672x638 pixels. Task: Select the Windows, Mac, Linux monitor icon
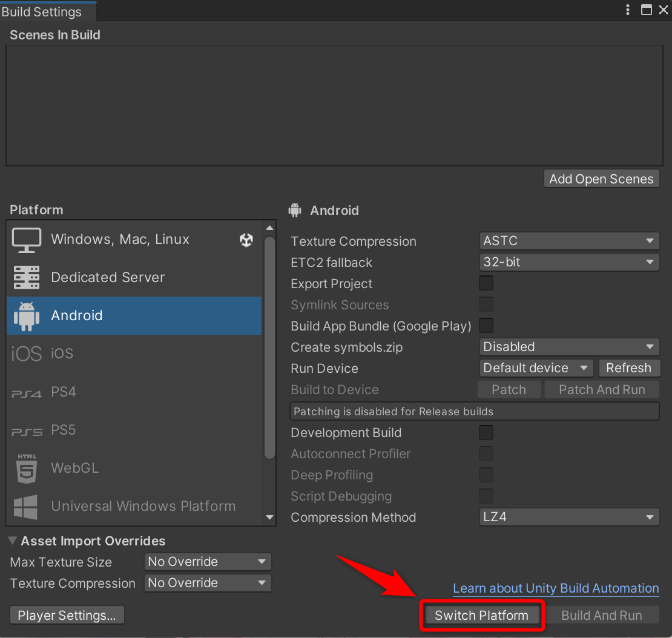click(x=27, y=240)
